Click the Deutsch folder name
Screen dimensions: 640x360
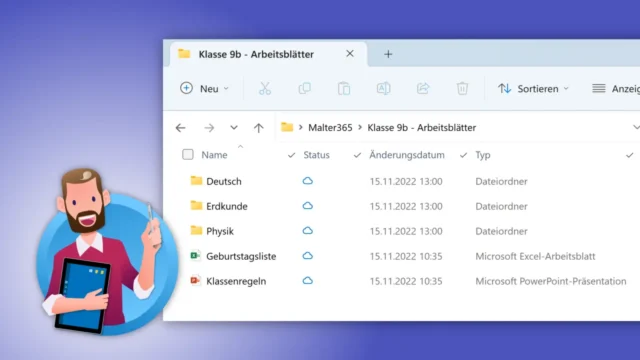pyautogui.click(x=224, y=181)
